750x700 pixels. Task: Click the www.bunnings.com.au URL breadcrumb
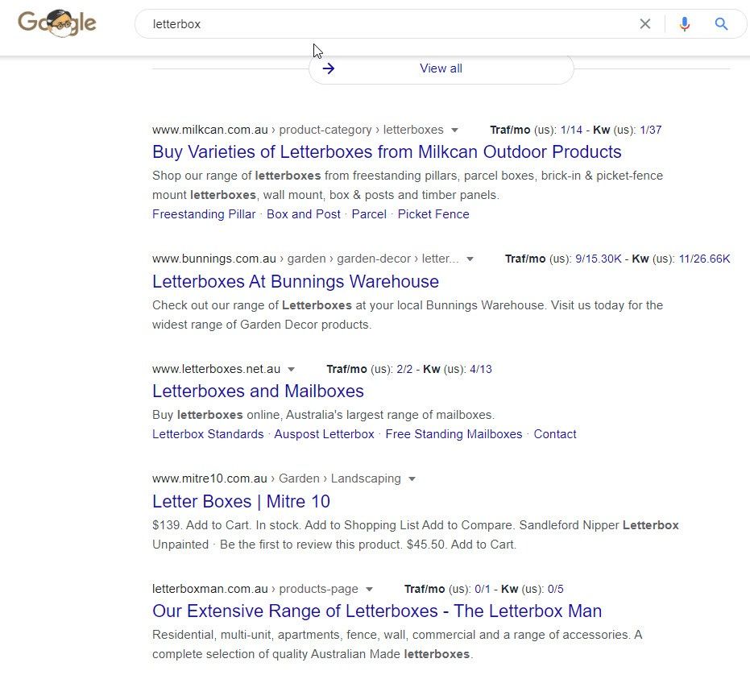tap(305, 259)
